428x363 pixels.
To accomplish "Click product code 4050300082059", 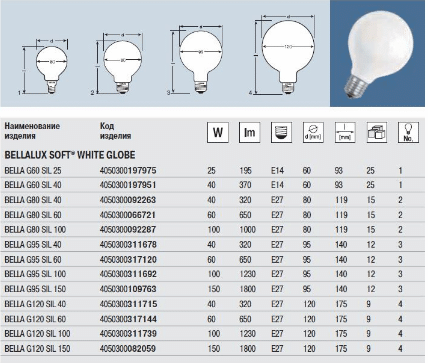I will pyautogui.click(x=128, y=349).
